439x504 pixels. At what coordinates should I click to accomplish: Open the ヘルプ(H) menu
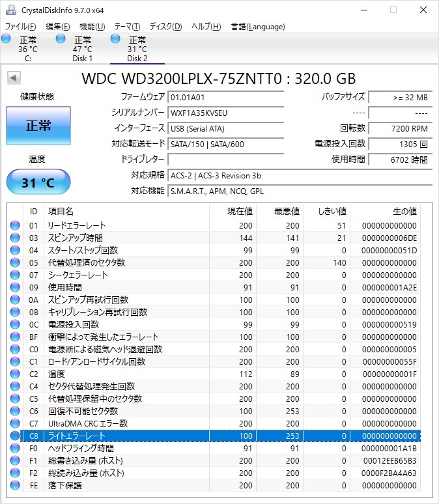tap(206, 26)
